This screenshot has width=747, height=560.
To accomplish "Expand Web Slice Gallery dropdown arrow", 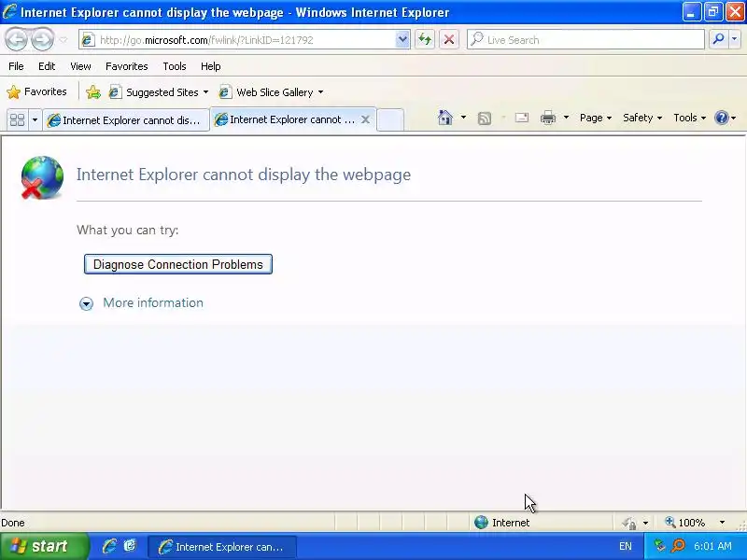I will point(320,92).
